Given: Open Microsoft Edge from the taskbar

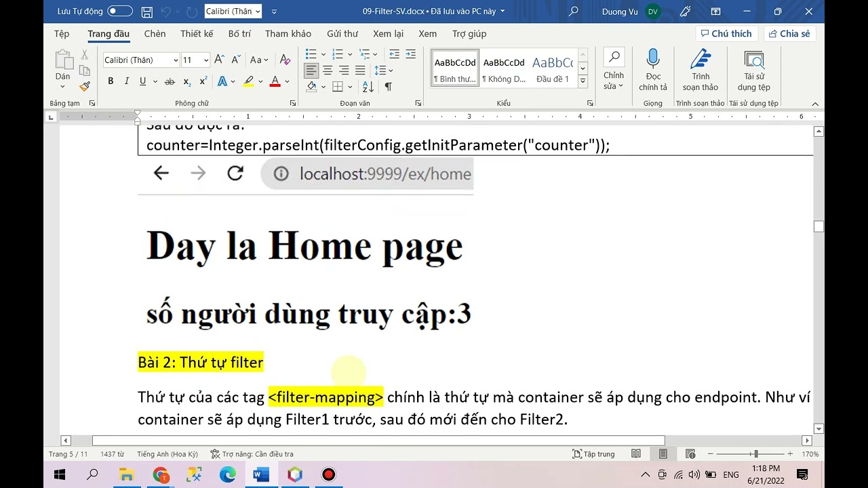Looking at the screenshot, I should click(x=228, y=474).
